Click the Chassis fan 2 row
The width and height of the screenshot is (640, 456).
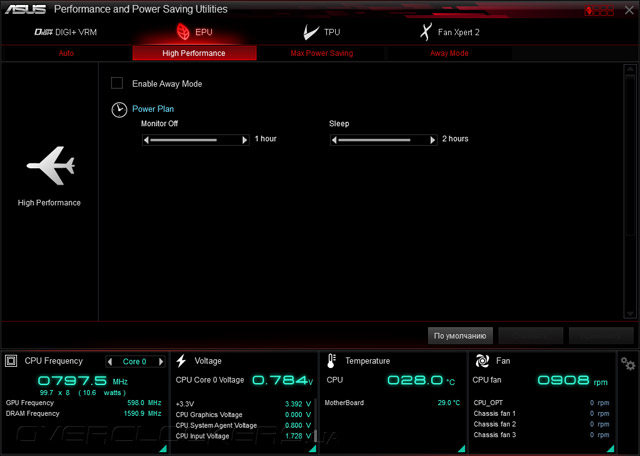tap(541, 424)
